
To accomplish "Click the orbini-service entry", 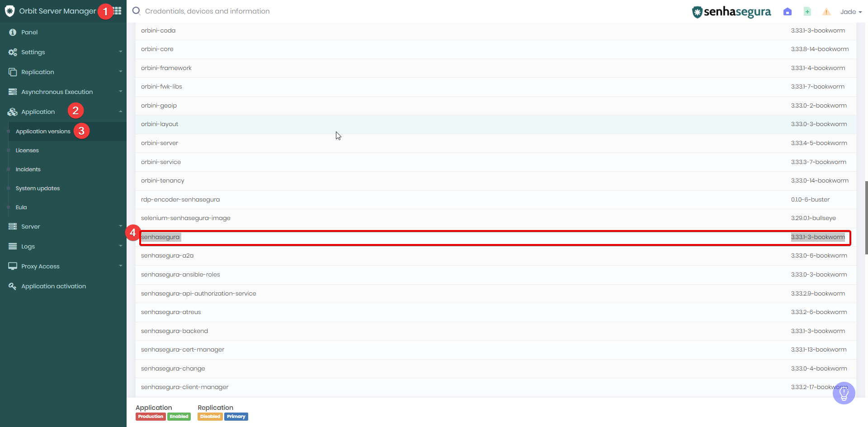I will 160,162.
